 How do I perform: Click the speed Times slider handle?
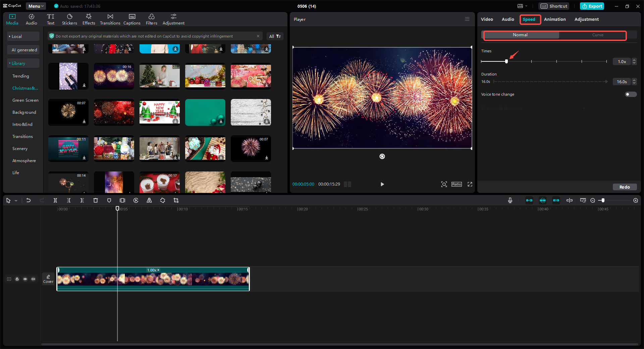[506, 61]
